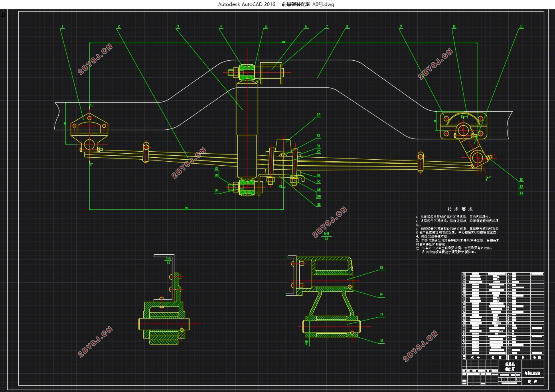Viewport: 555px width, 392px height.
Task: Select part balloon number 10
Action: click(454, 27)
